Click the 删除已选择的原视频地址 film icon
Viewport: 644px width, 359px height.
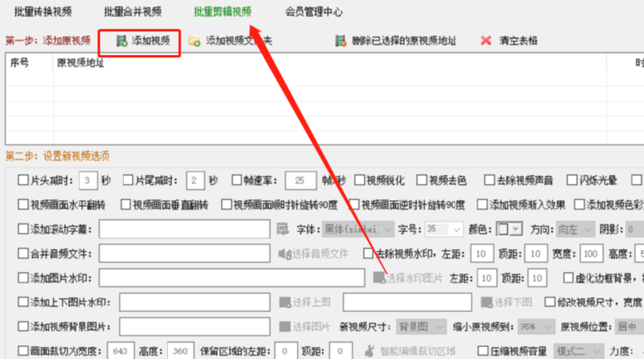340,41
